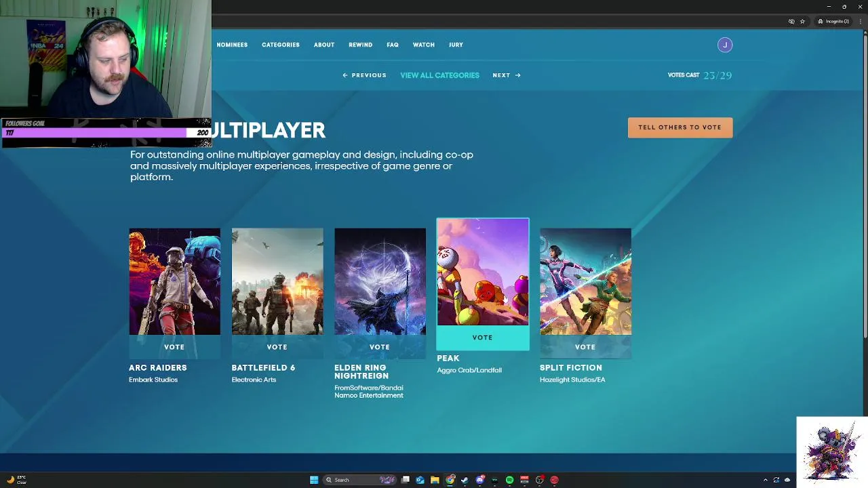Viewport: 868px width, 488px height.
Task: Open the Categories menu item
Action: (x=281, y=45)
